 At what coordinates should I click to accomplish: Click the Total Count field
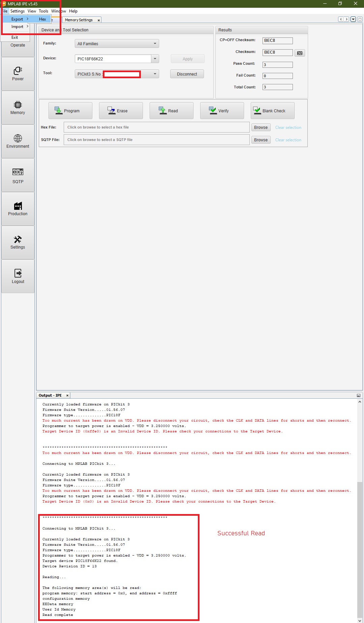(x=278, y=87)
